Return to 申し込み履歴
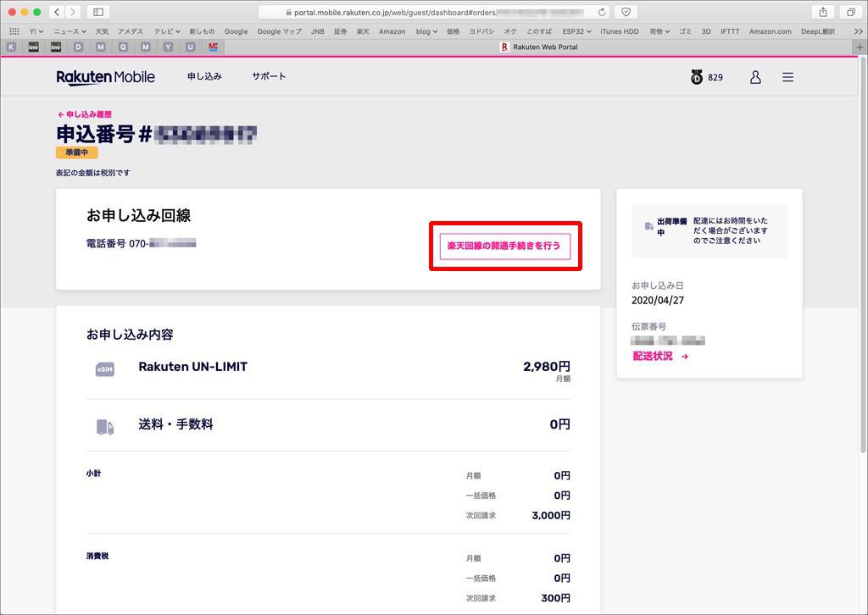 [x=85, y=114]
